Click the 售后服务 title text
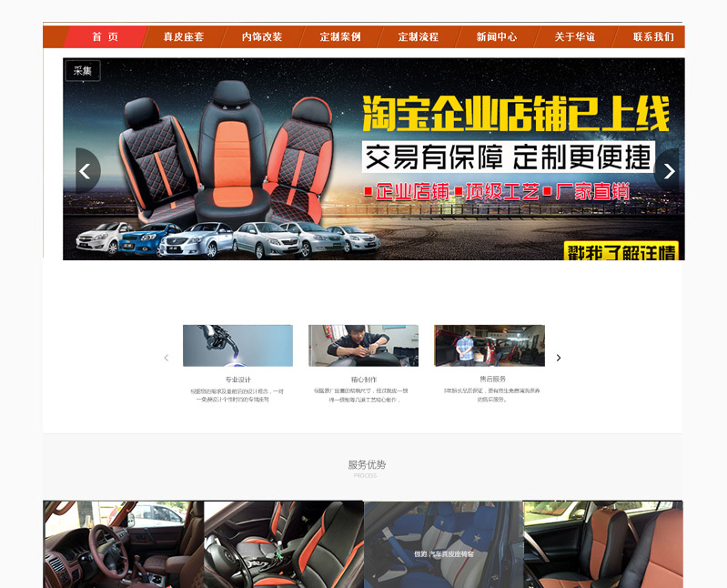This screenshot has height=588, width=727. [493, 379]
